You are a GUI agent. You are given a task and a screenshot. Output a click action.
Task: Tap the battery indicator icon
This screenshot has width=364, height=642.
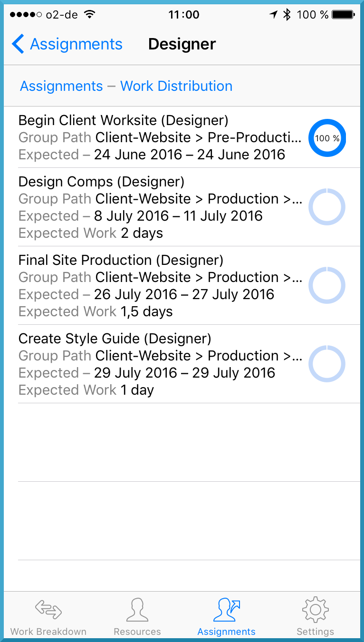click(343, 15)
